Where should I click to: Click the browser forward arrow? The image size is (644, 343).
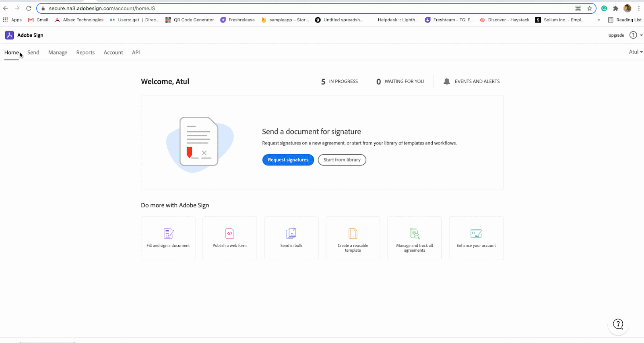(x=17, y=8)
